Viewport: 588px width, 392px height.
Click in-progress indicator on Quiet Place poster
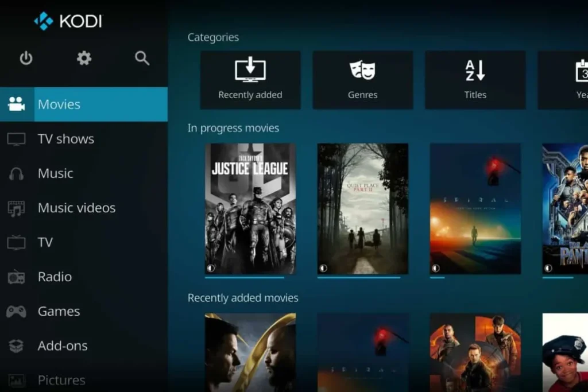323,268
